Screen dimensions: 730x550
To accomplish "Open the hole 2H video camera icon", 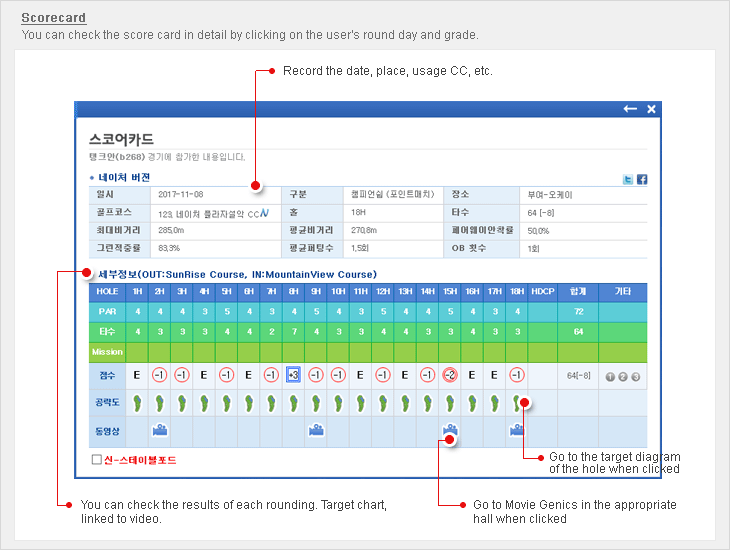I will 159,430.
